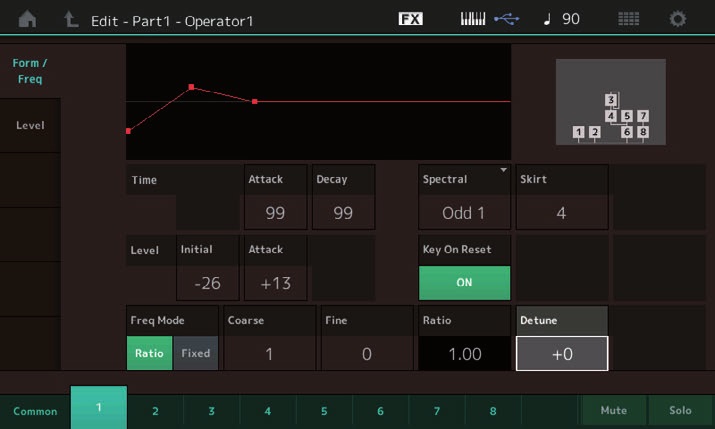Set Freq Mode to Ratio
Viewport: 715px width, 429px height.
[149, 353]
